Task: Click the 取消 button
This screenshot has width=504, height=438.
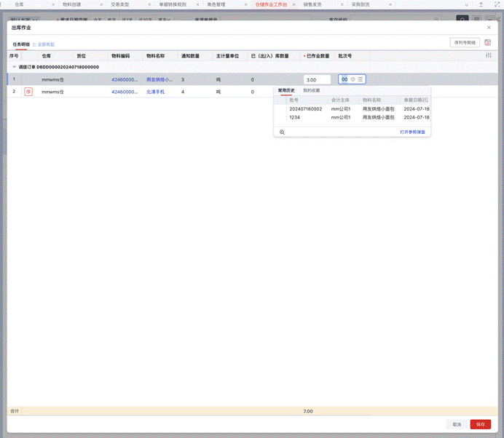Action: click(457, 424)
